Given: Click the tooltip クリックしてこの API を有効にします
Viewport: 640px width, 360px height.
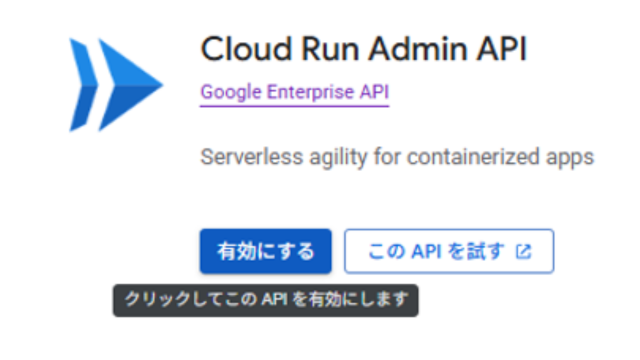Looking at the screenshot, I should [x=266, y=300].
